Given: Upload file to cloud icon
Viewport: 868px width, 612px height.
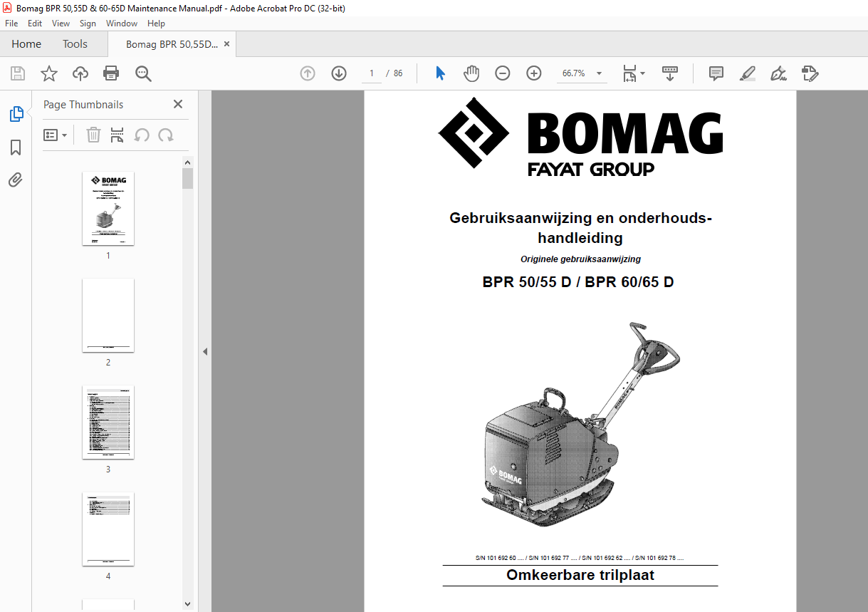Looking at the screenshot, I should (80, 73).
